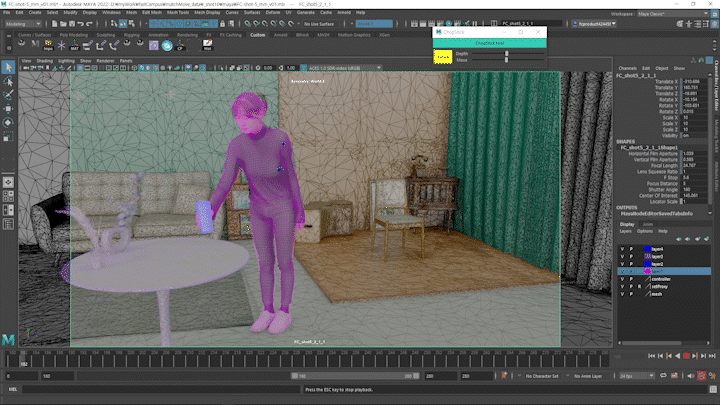The width and height of the screenshot is (720, 405).
Task: Expand the OUTPUTS section arrow
Action: [709, 213]
